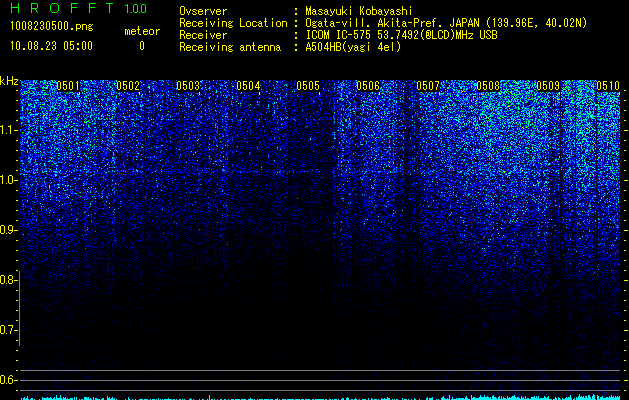Click the 0503 time marker
629x400 pixels.
point(188,86)
